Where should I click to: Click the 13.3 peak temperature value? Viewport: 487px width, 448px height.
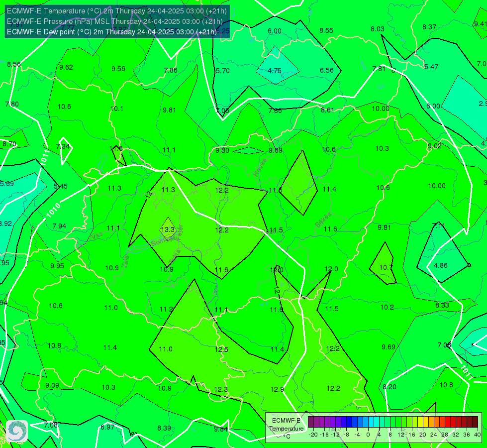(x=168, y=229)
